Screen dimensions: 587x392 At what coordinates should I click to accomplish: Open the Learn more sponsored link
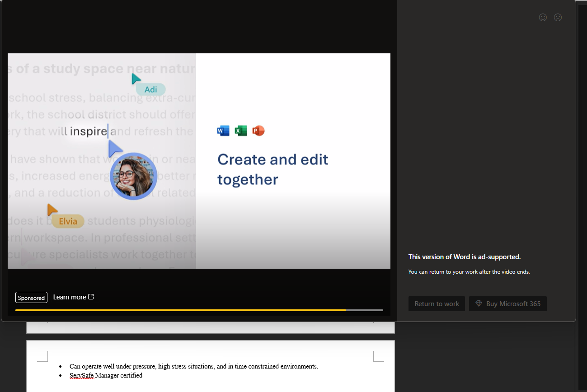pyautogui.click(x=74, y=297)
